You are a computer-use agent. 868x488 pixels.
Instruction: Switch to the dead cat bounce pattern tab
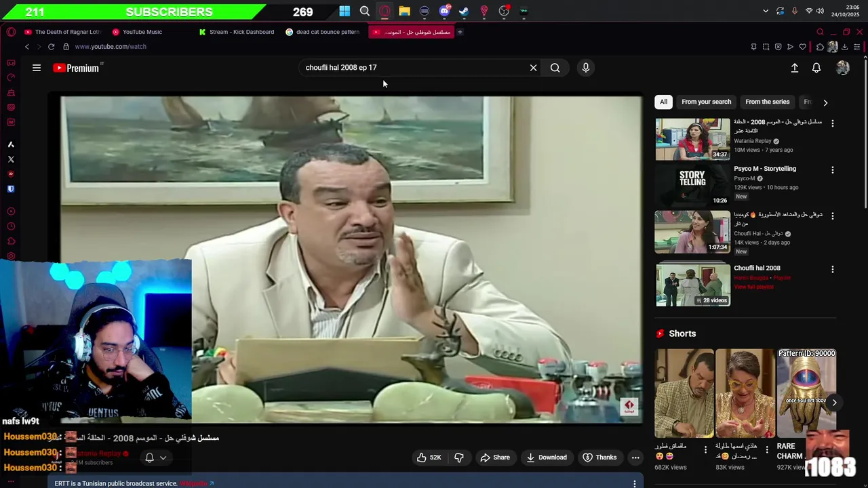point(323,32)
